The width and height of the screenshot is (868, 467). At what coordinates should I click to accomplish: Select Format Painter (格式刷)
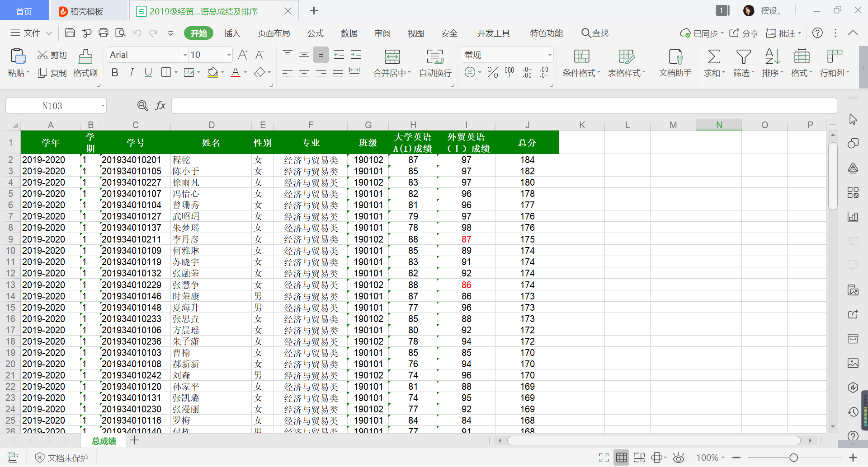coord(85,63)
